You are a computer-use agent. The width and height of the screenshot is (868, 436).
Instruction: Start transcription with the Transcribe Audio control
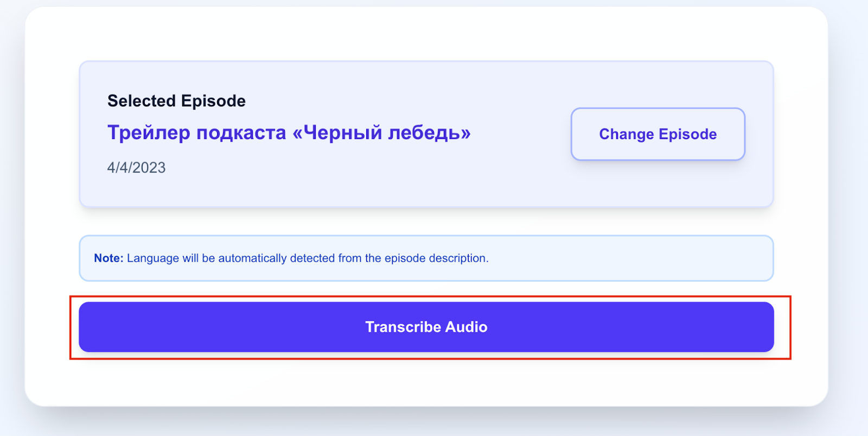point(426,326)
